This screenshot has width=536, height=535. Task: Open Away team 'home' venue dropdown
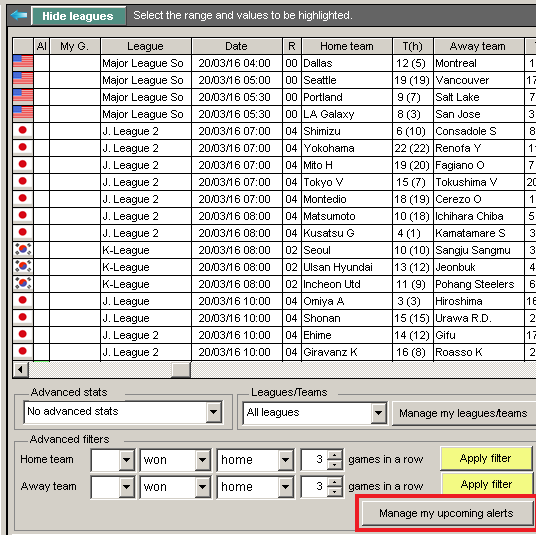pos(285,486)
